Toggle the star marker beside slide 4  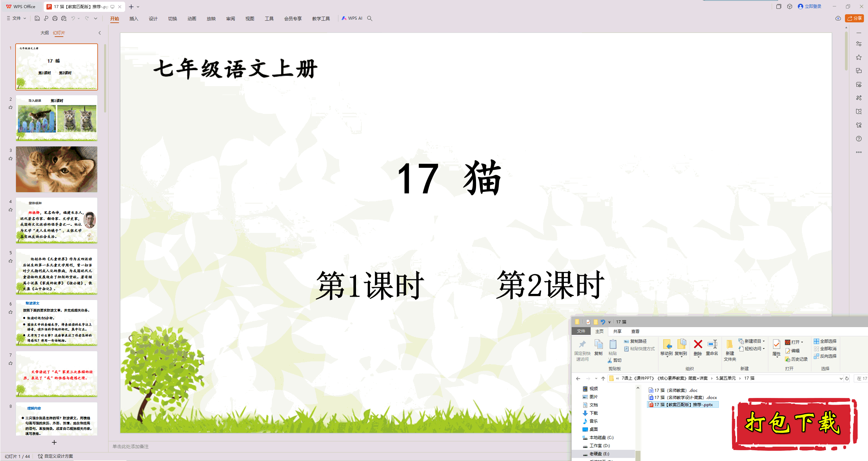point(11,210)
